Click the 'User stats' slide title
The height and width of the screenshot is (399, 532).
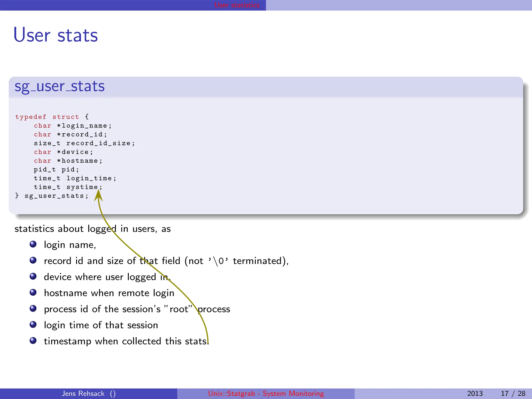pyautogui.click(x=56, y=35)
